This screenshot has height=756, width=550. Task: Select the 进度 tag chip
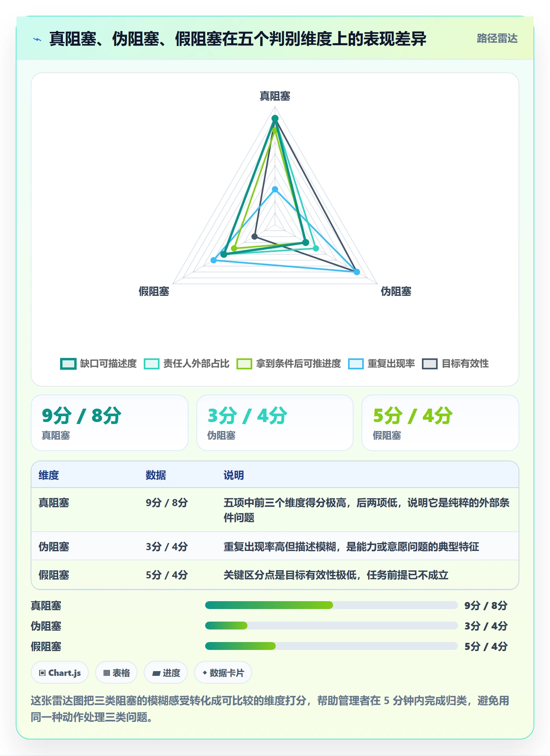pos(166,673)
